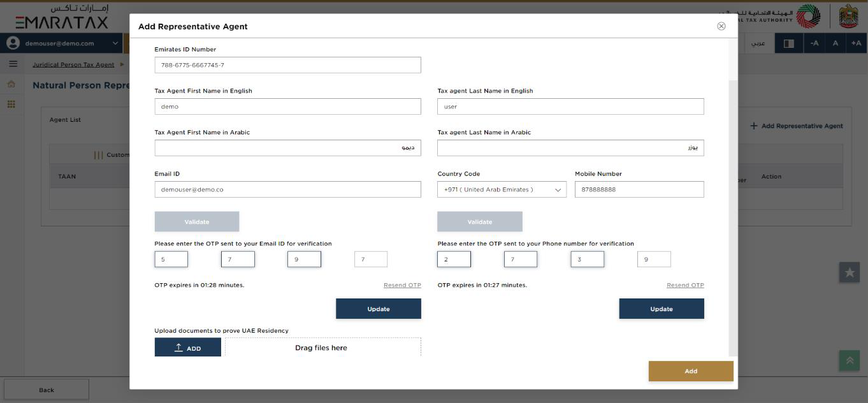
Task: Click Tax agent Last Name in English field
Action: click(x=570, y=106)
